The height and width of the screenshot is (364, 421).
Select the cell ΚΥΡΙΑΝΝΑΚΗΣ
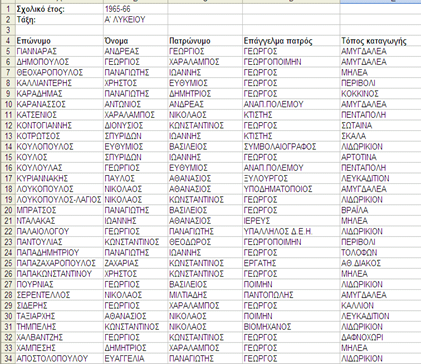[59, 178]
